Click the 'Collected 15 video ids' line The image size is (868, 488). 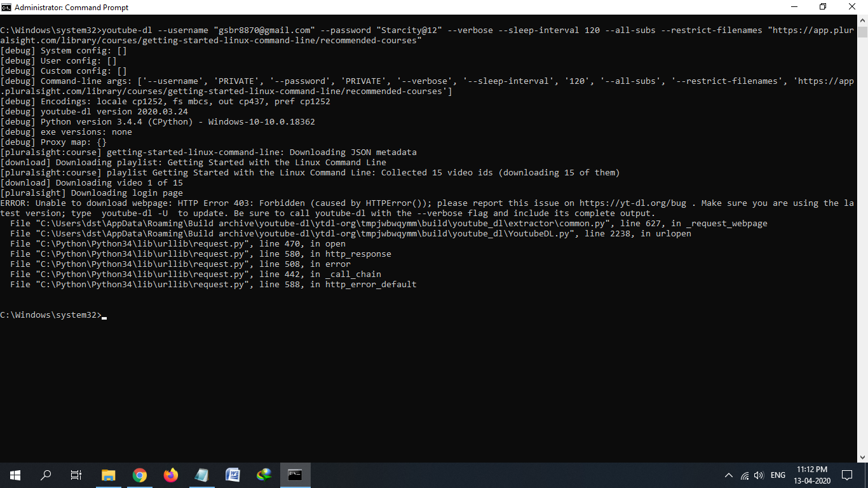coord(310,173)
